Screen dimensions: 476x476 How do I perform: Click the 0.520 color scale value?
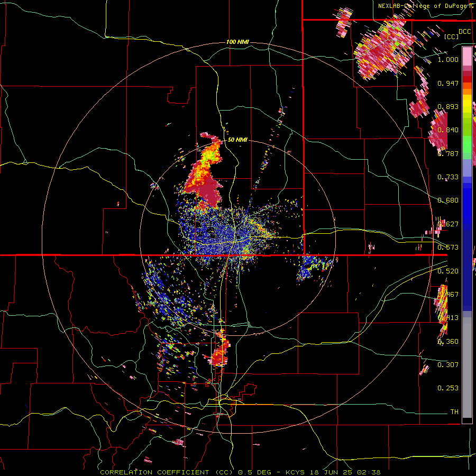pos(448,271)
